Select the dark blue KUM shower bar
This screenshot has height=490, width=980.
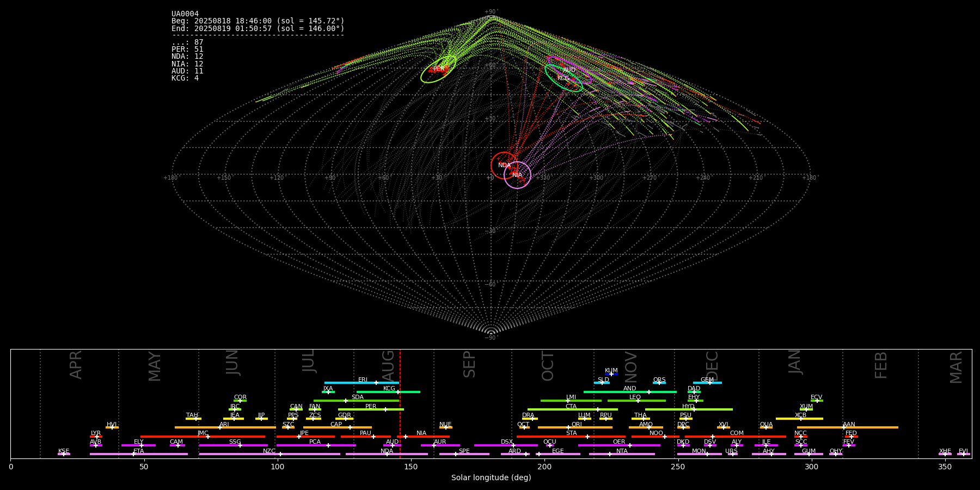tap(611, 374)
